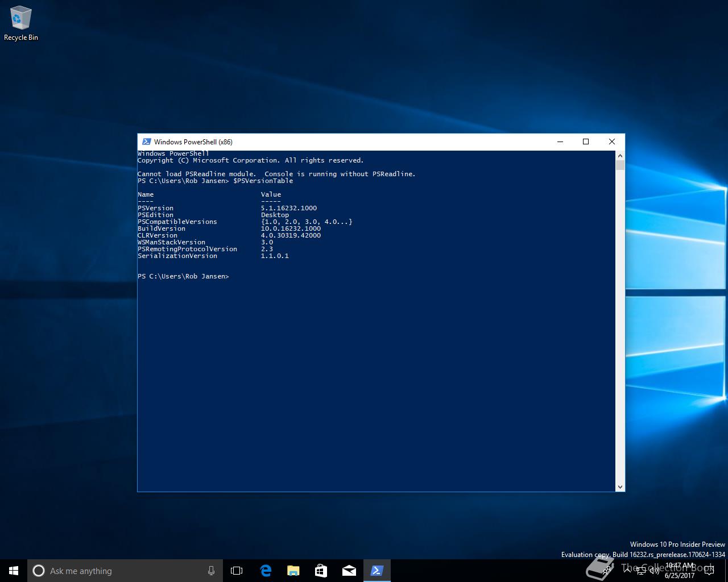Click the Windows PowerShell (x86) title text
The height and width of the screenshot is (582, 728).
[193, 142]
